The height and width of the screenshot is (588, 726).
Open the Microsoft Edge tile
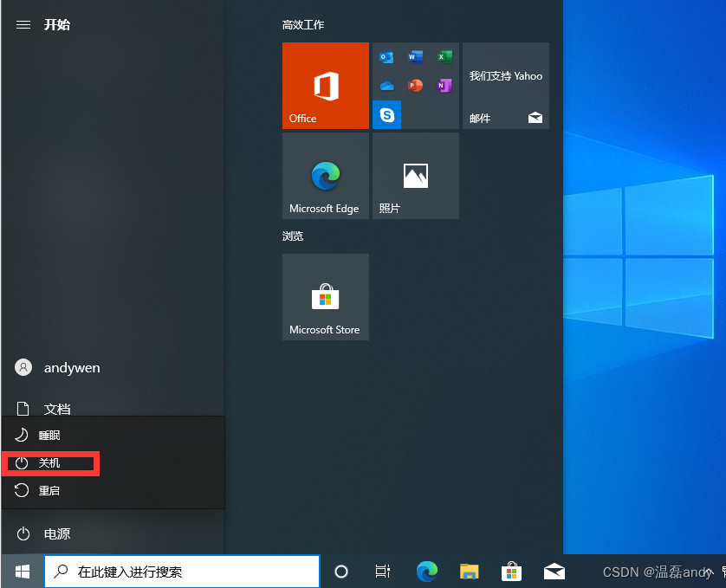pyautogui.click(x=326, y=176)
